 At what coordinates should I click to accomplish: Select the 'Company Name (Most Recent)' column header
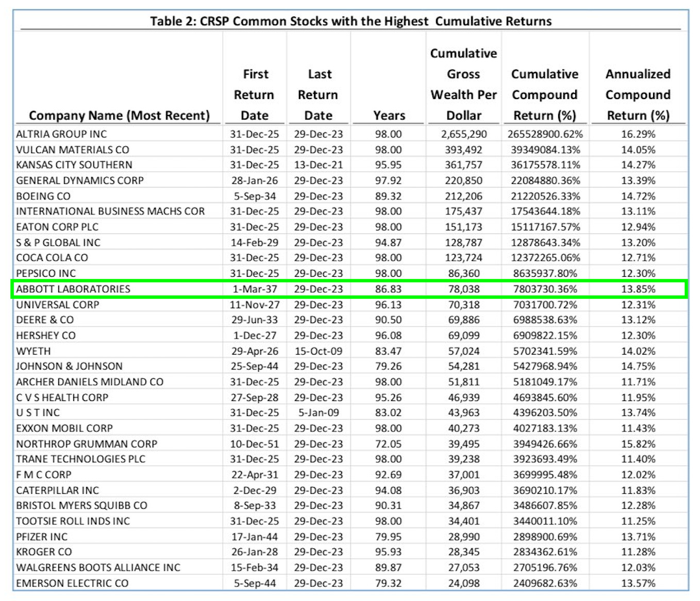pos(120,115)
